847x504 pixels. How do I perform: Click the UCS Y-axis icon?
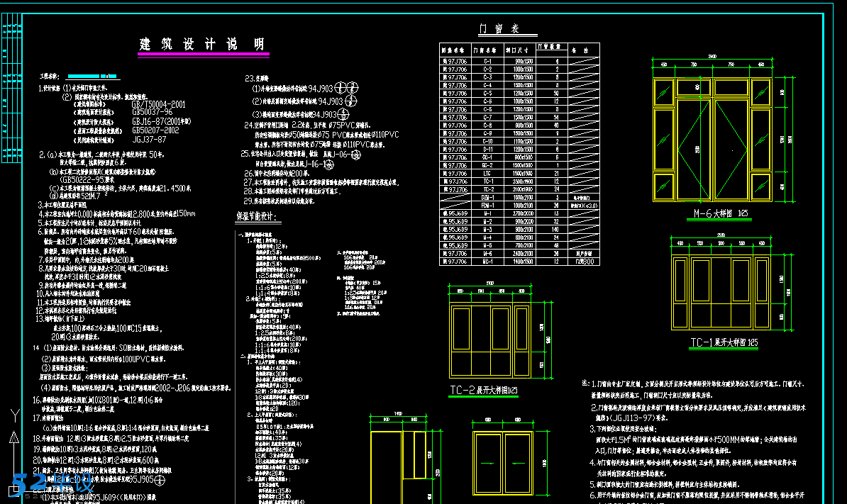click(x=13, y=418)
